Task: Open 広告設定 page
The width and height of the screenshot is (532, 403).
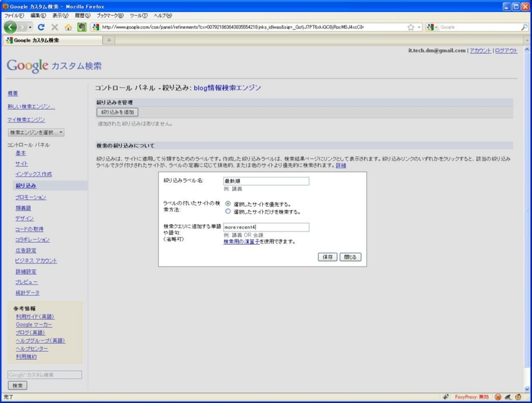Action: coord(26,250)
